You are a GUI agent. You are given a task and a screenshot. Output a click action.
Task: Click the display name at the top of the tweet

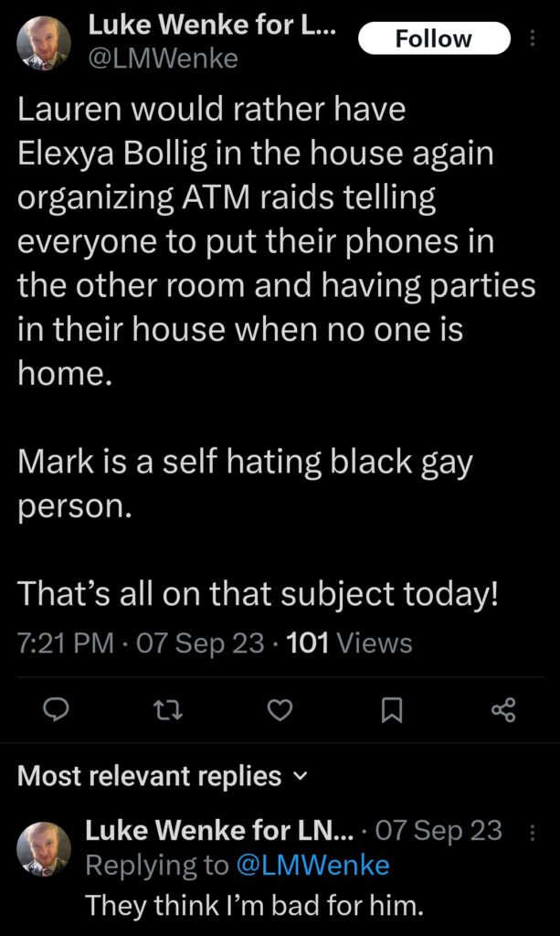coord(212,27)
